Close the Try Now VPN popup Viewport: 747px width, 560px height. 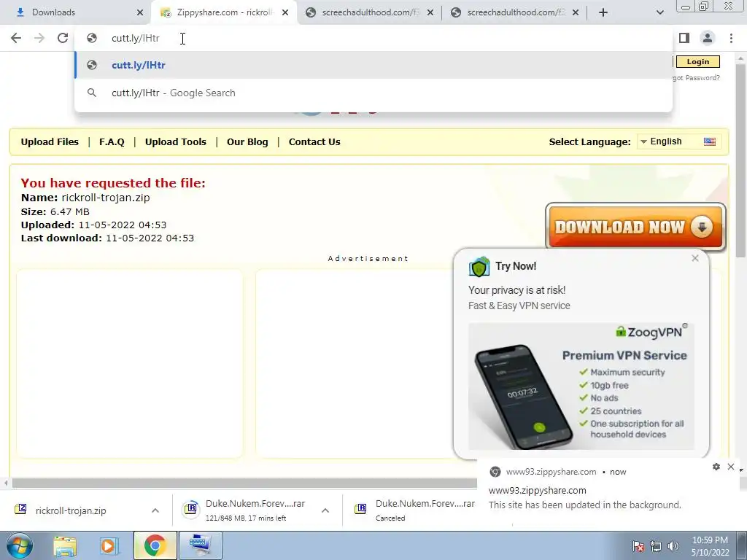pyautogui.click(x=695, y=258)
